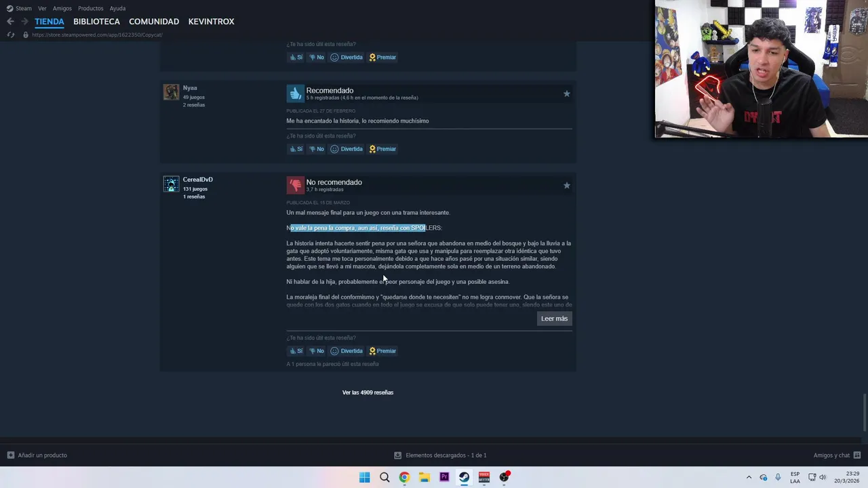Switch to the BIBLIOTECA tab
The image size is (868, 488).
(x=96, y=22)
